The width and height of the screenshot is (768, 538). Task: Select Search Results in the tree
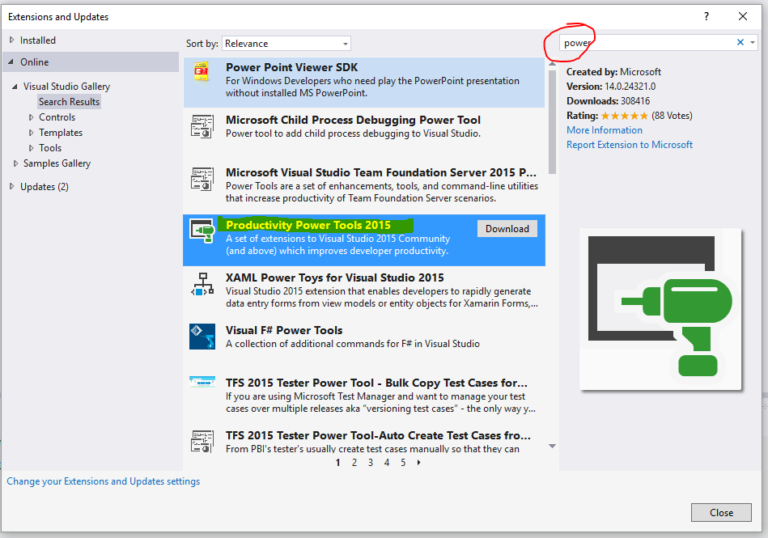coord(69,102)
